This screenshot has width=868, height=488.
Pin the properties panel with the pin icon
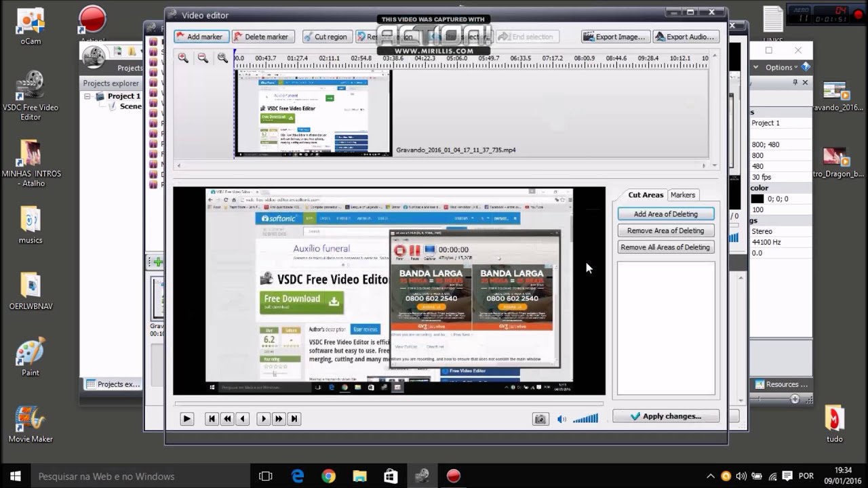click(x=795, y=82)
